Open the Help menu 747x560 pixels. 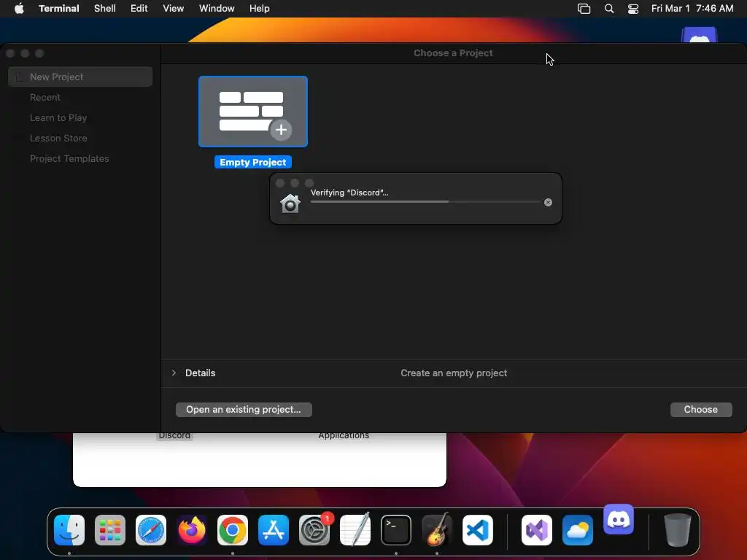coord(260,9)
